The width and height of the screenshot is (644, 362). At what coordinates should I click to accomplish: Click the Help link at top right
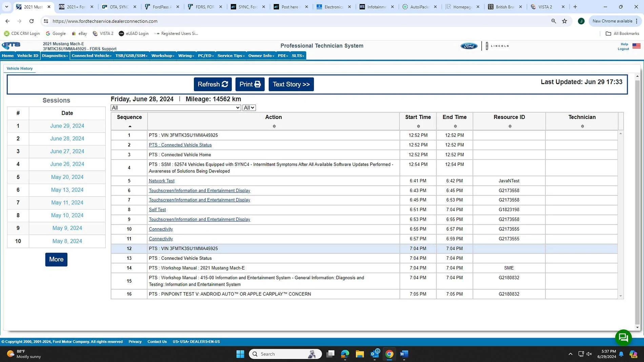point(624,44)
